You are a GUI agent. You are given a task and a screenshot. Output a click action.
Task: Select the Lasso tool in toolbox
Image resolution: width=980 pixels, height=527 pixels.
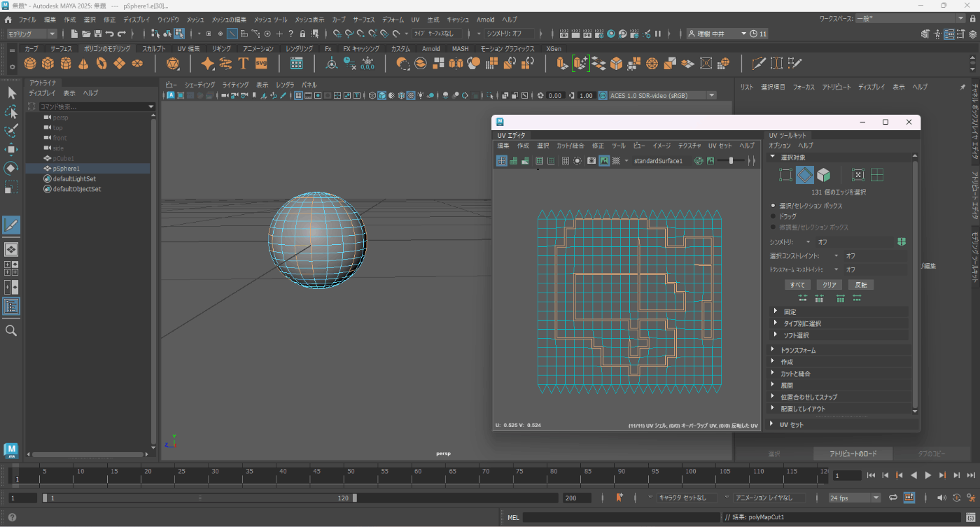pos(11,111)
